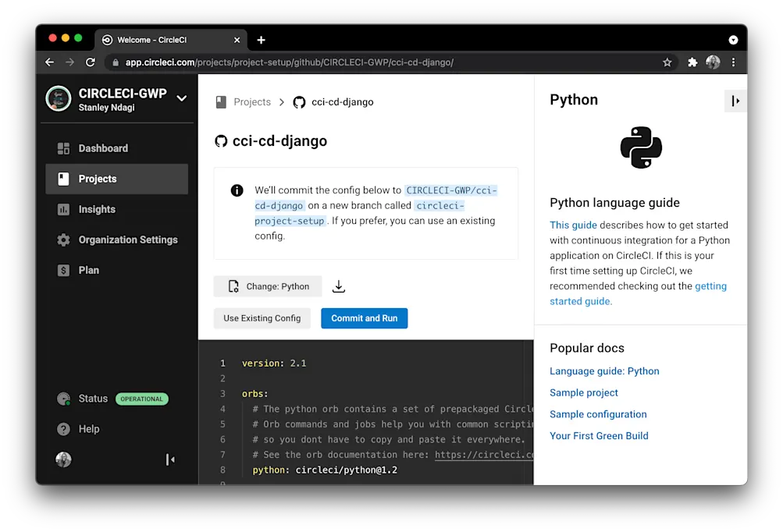This screenshot has height=532, width=783.
Task: Check CircleCI Status via its sidebar icon
Action: (x=64, y=399)
